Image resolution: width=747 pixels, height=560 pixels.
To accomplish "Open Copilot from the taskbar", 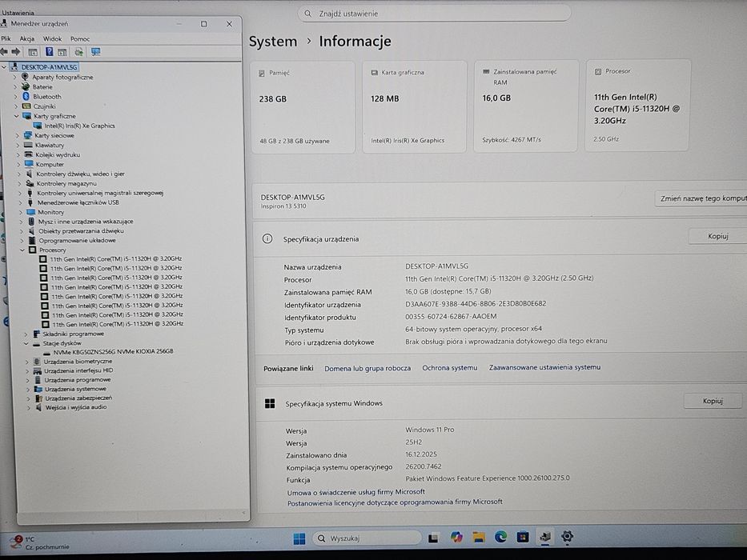I will click(456, 538).
